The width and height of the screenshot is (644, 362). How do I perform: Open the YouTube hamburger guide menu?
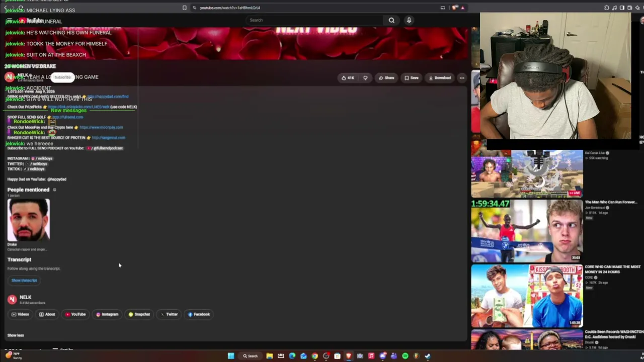click(9, 21)
